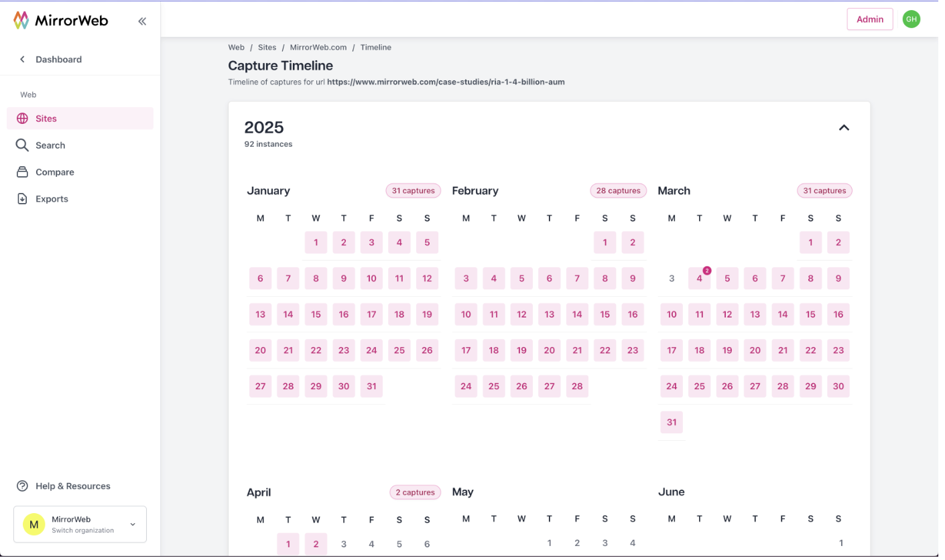Click the Exports download icon
945x560 pixels.
tap(22, 199)
